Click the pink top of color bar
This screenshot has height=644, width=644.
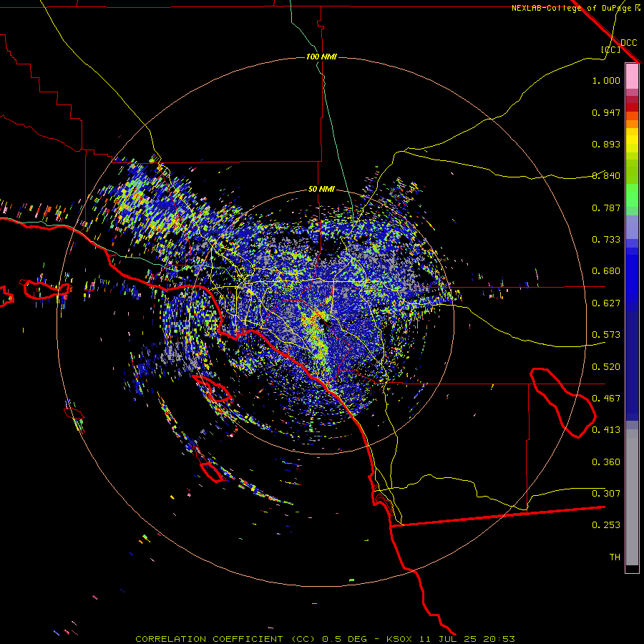click(x=632, y=77)
